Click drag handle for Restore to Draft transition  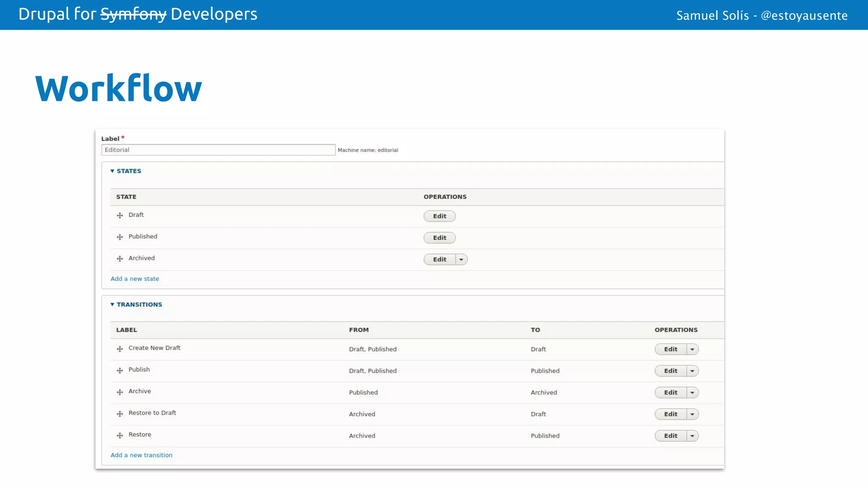pos(120,414)
